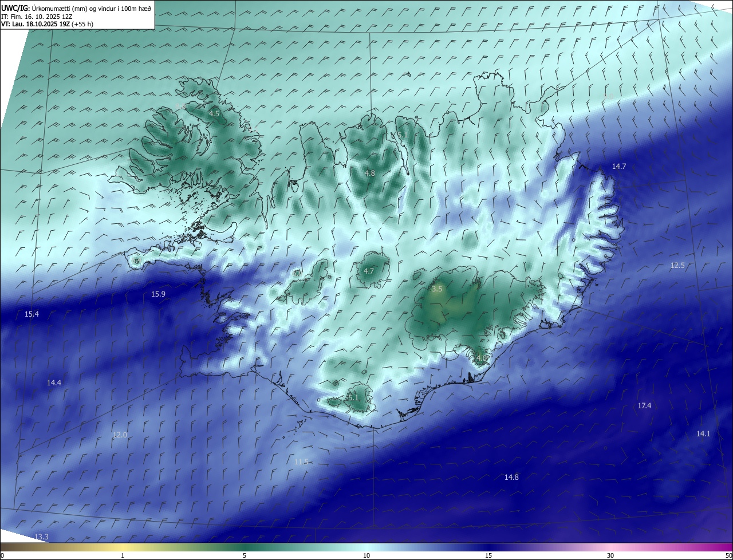Viewport: 733px width, 560px height.
Task: Click the 4.5 value label in the Westfjords
Action: [x=214, y=113]
